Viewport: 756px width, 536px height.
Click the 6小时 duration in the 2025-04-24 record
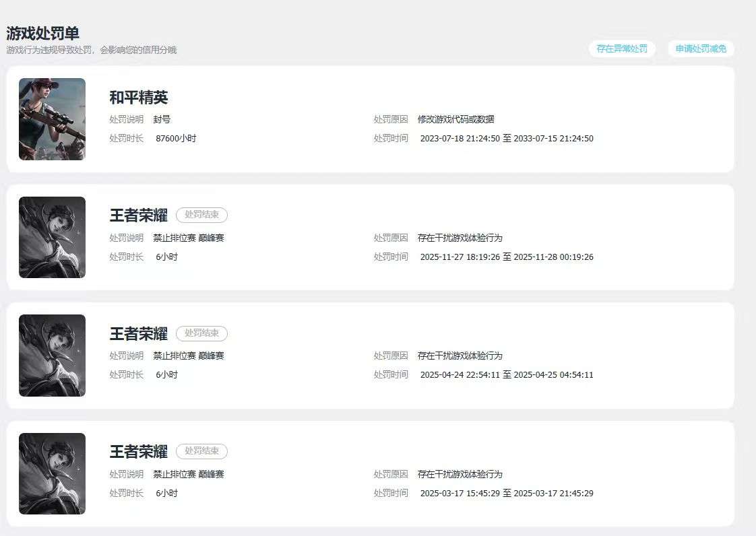[167, 374]
